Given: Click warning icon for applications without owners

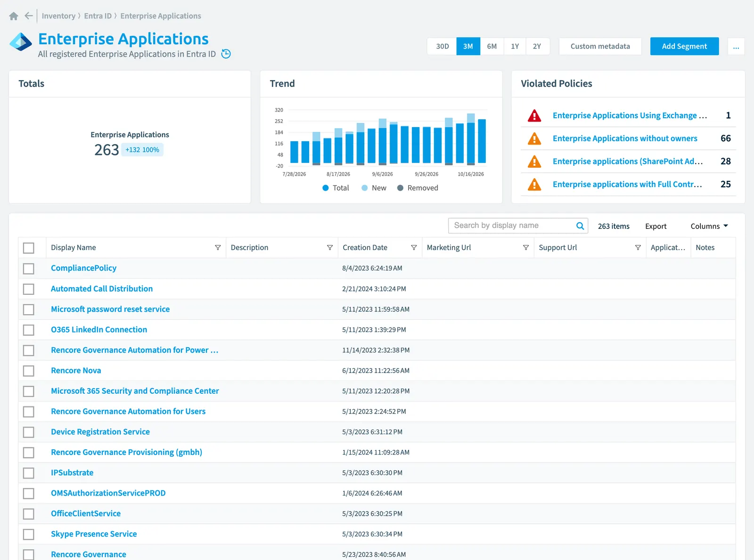Looking at the screenshot, I should [534, 138].
